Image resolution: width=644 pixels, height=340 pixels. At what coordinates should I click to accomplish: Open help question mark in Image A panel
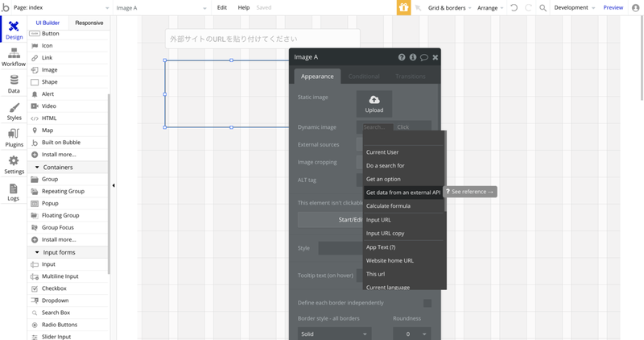click(x=401, y=57)
